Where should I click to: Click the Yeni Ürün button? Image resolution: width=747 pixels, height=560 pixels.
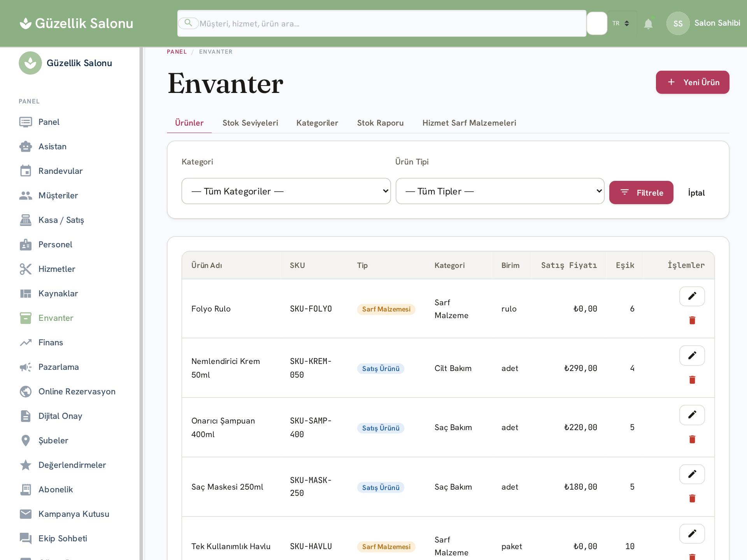pyautogui.click(x=693, y=82)
